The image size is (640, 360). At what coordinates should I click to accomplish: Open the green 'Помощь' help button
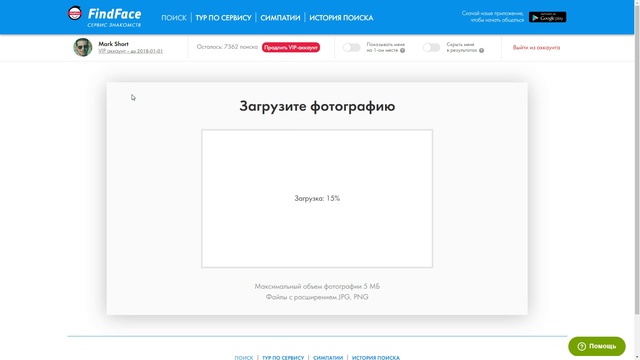click(x=597, y=346)
